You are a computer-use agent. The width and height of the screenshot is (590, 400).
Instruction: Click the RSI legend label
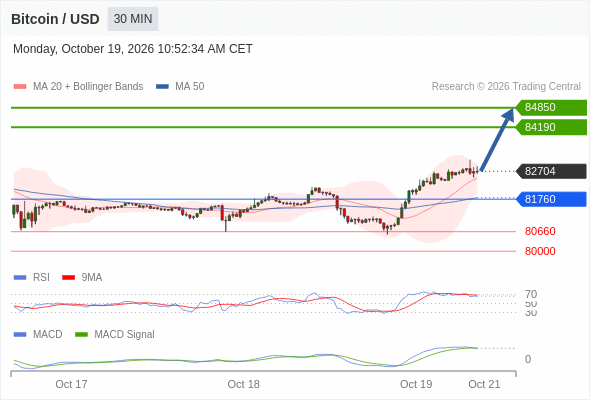[x=41, y=277]
